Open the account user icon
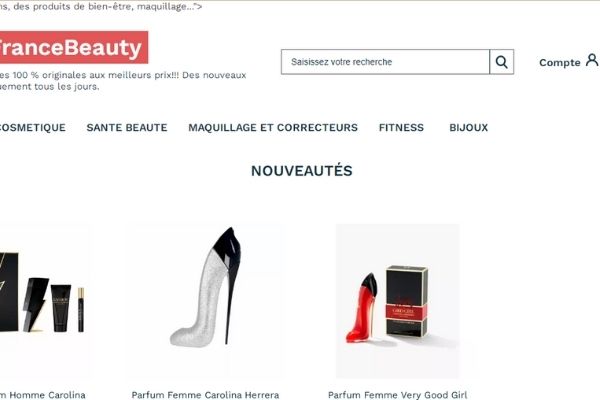The height and width of the screenshot is (400, 600). click(592, 60)
